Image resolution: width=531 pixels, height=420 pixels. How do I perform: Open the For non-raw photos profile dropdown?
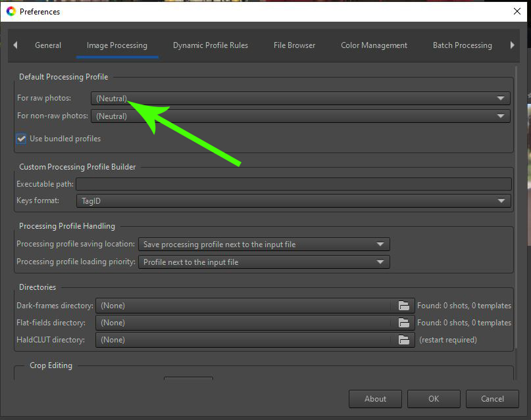301,116
